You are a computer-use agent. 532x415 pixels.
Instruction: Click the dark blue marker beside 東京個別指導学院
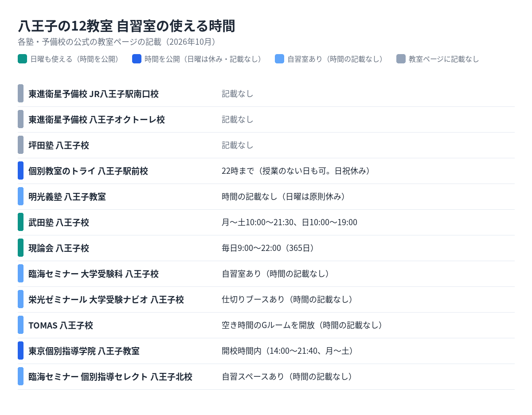point(20,351)
